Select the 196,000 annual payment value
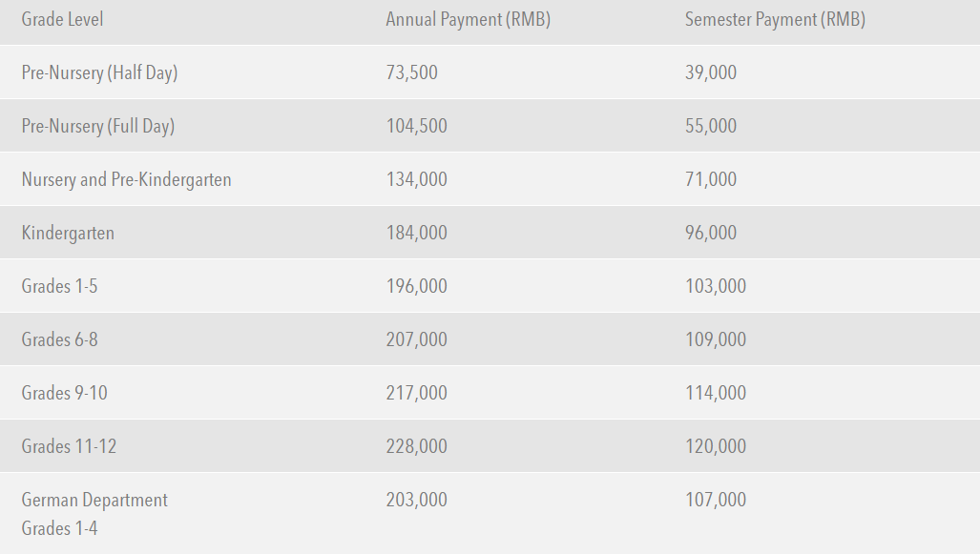 click(x=416, y=286)
